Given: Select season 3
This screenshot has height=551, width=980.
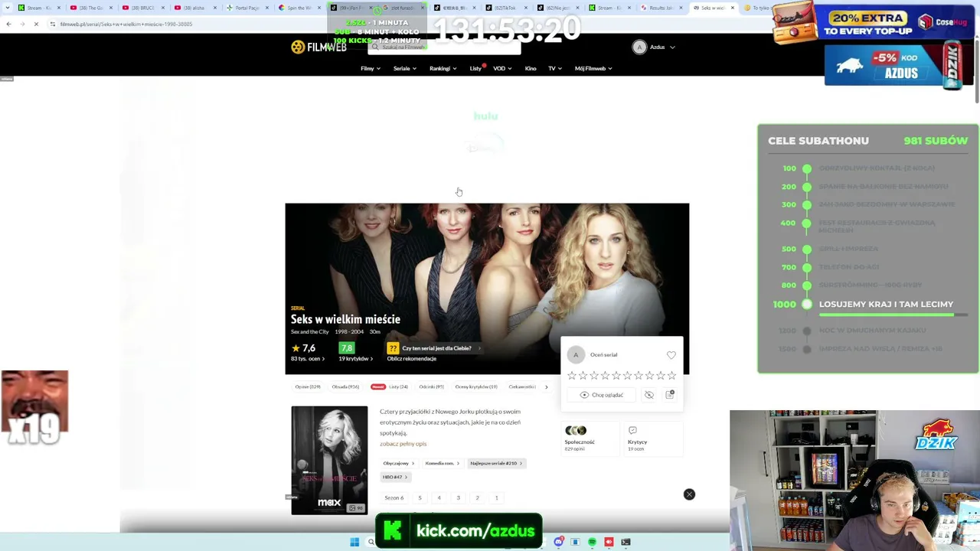Looking at the screenshot, I should (458, 498).
